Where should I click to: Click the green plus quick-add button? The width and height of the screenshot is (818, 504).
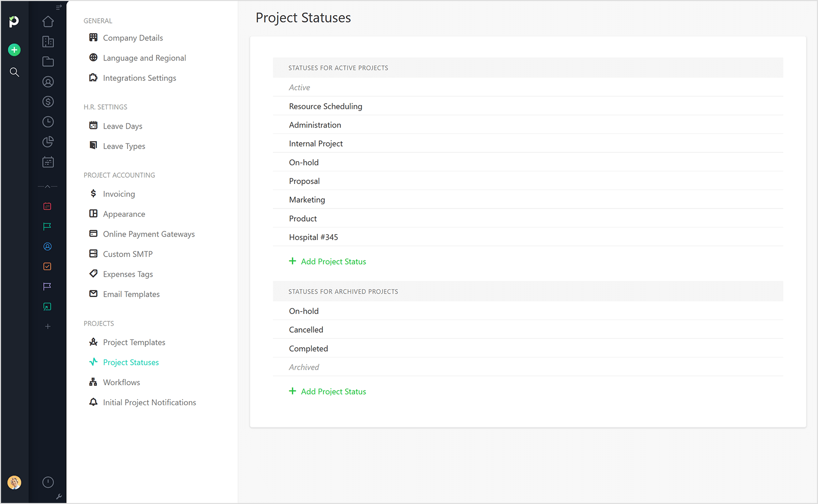pyautogui.click(x=14, y=50)
